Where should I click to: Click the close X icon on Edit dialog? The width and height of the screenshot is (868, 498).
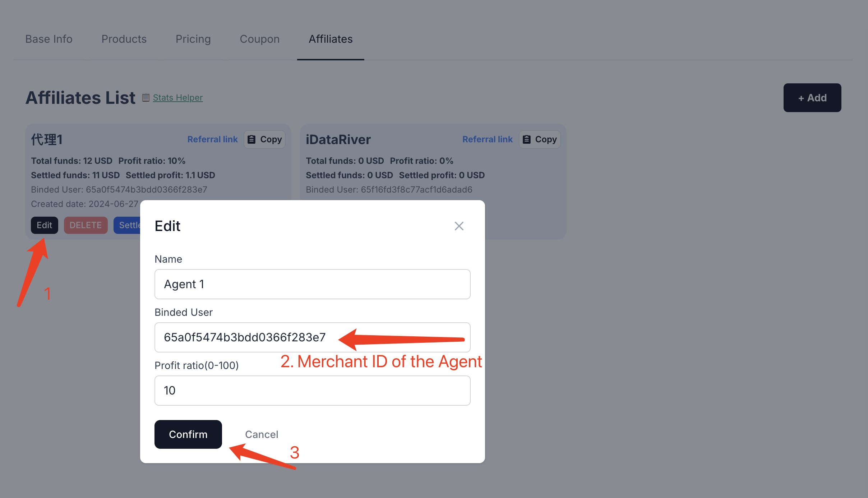459,225
